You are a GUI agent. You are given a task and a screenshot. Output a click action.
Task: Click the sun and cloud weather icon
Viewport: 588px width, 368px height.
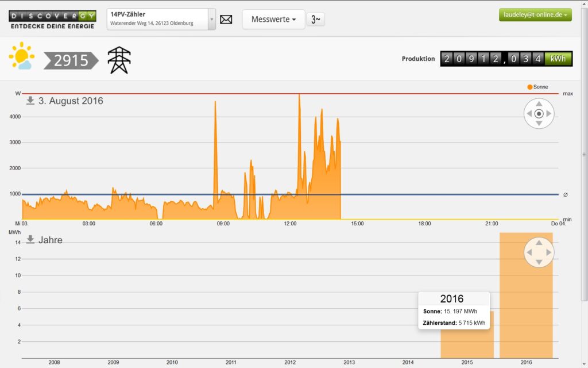(x=21, y=57)
